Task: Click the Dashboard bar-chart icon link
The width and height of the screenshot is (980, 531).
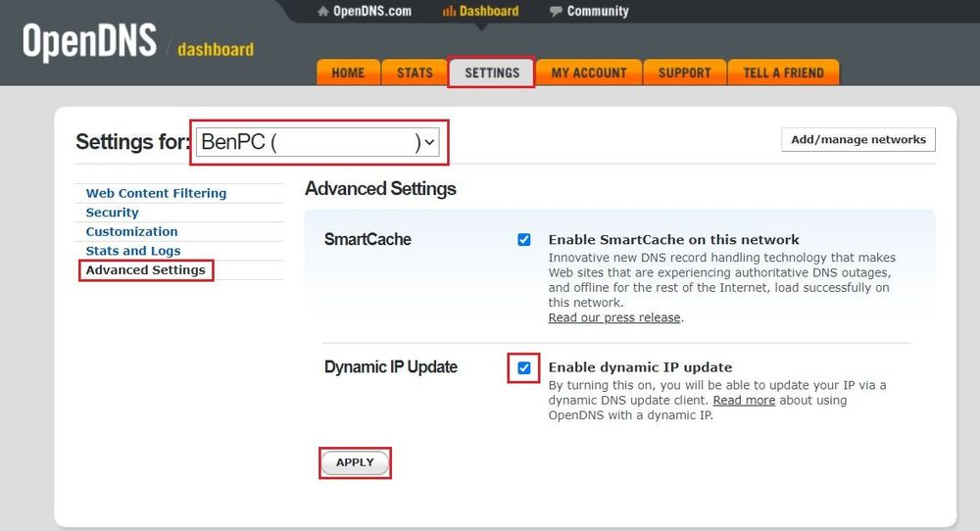Action: [480, 12]
